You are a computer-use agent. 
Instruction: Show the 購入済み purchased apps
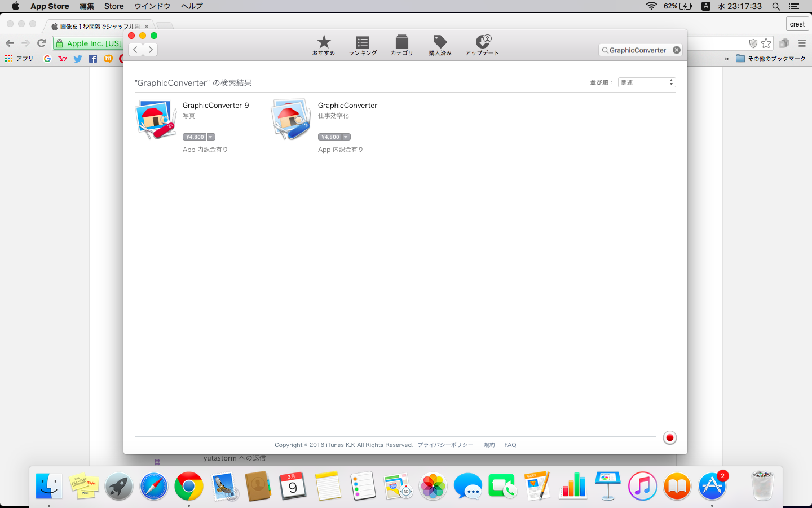[440, 45]
